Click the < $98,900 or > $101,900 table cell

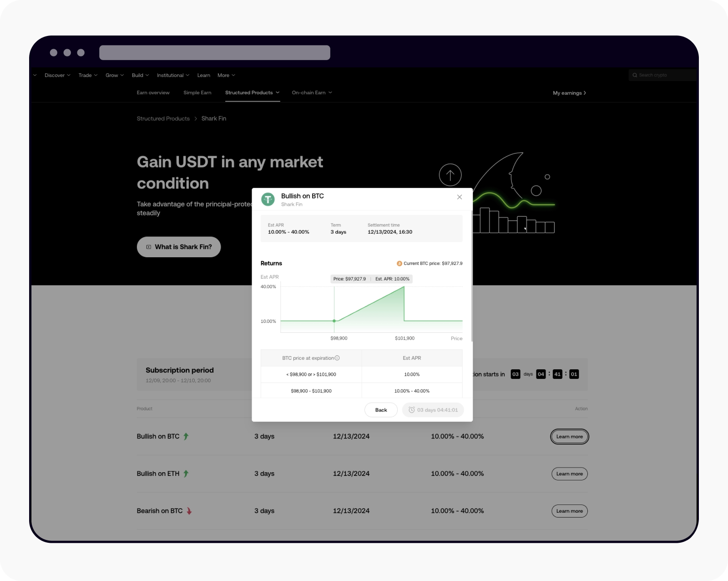(311, 374)
